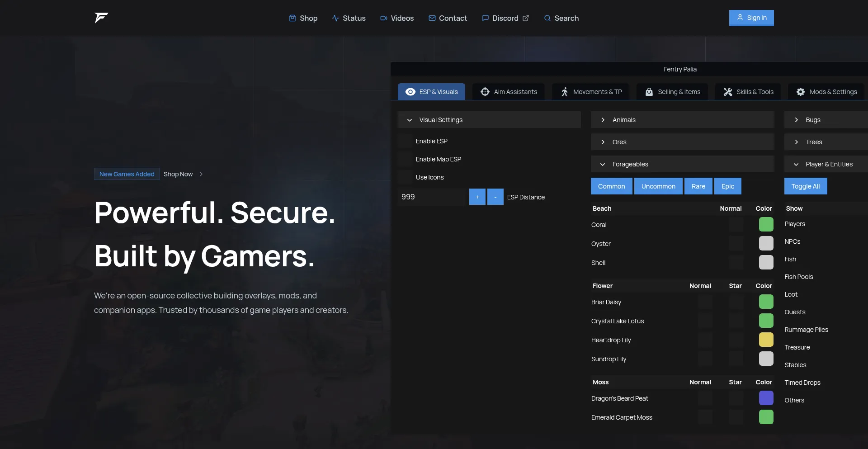Click the camera icon beside Videos

[383, 18]
